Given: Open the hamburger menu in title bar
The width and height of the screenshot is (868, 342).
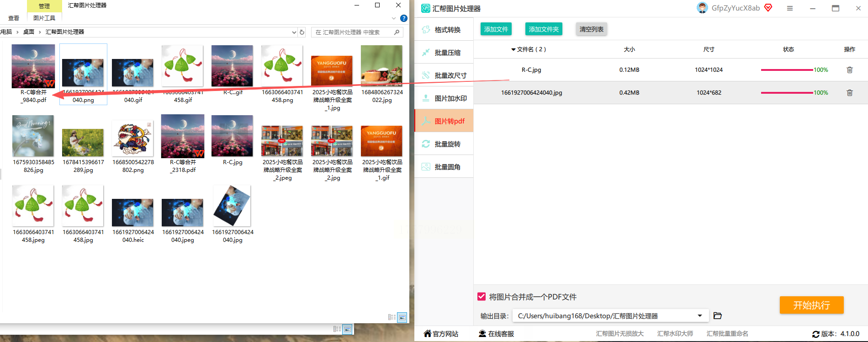Looking at the screenshot, I should (790, 8).
